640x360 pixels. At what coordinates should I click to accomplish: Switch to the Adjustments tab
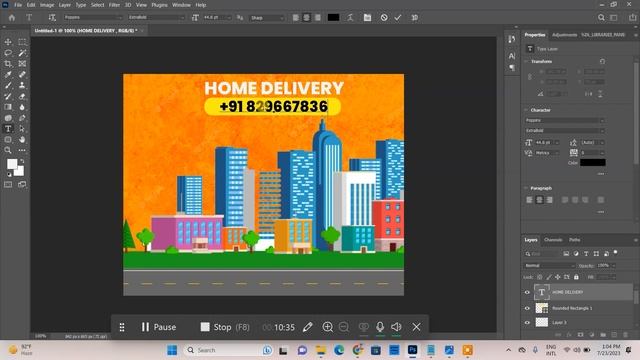(564, 35)
